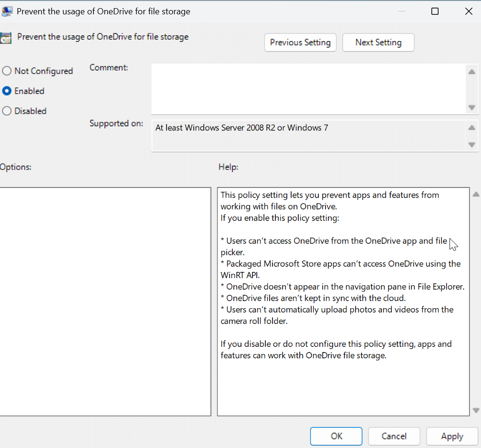The width and height of the screenshot is (481, 448).
Task: Click 'camera roll folder.' help text
Action: 254,321
